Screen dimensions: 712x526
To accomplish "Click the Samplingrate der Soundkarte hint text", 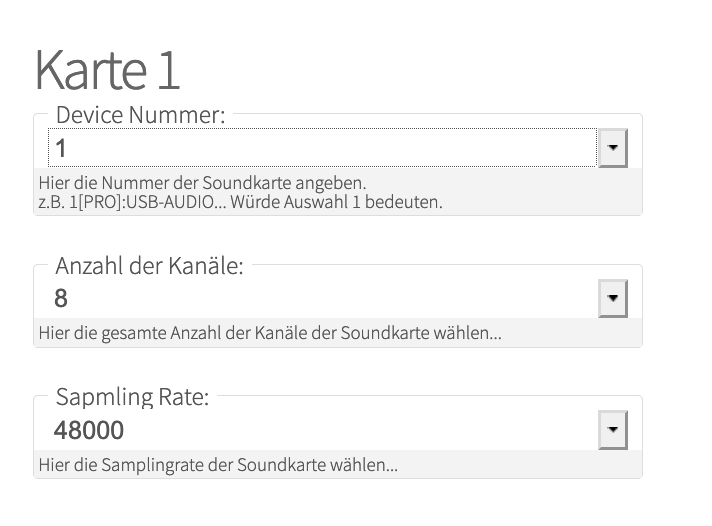I will pos(218,465).
